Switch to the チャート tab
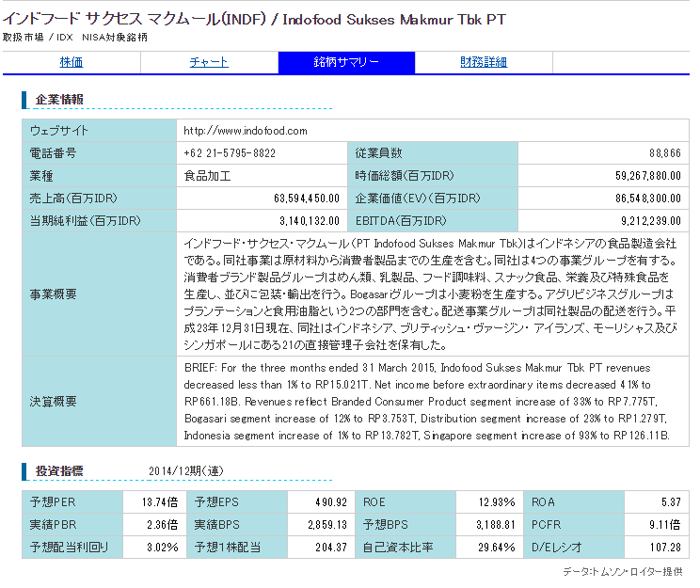The width and height of the screenshot is (700, 588). click(x=209, y=62)
